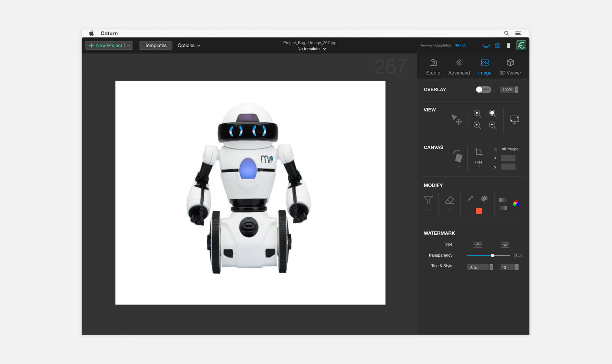Choose text watermark type

477,244
